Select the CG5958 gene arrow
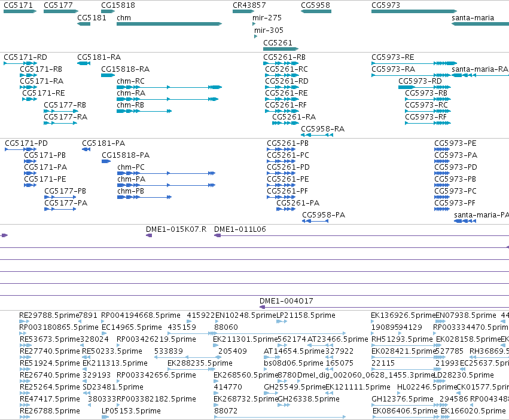This screenshot has width=509, height=420. [x=316, y=11]
